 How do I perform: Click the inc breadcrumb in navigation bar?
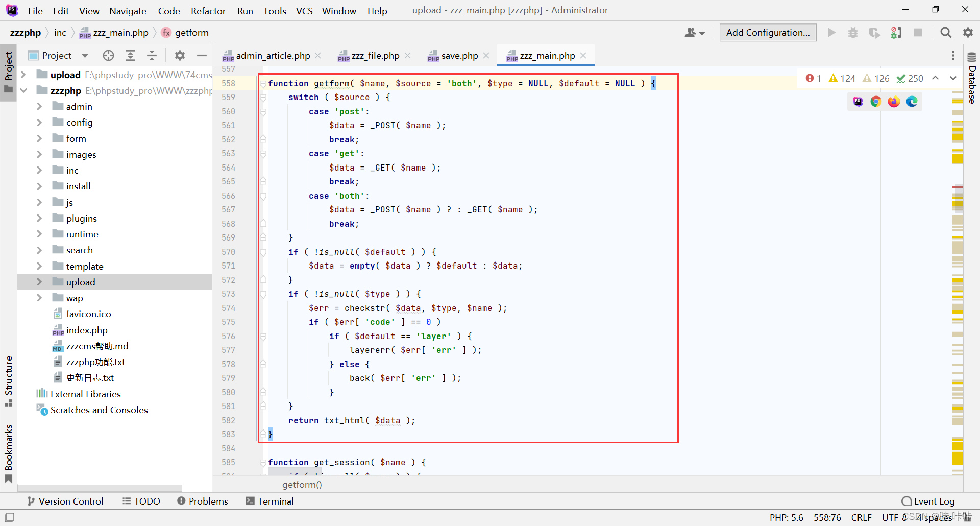tap(60, 33)
